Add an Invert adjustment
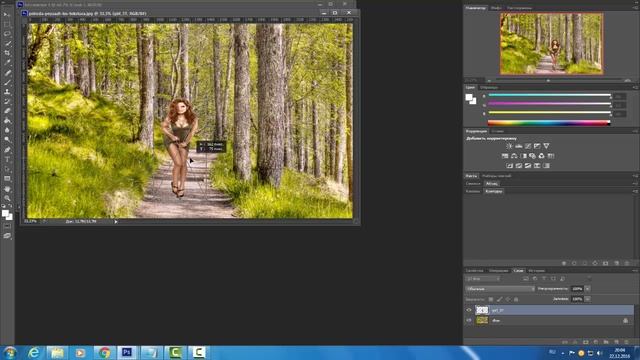 click(509, 166)
